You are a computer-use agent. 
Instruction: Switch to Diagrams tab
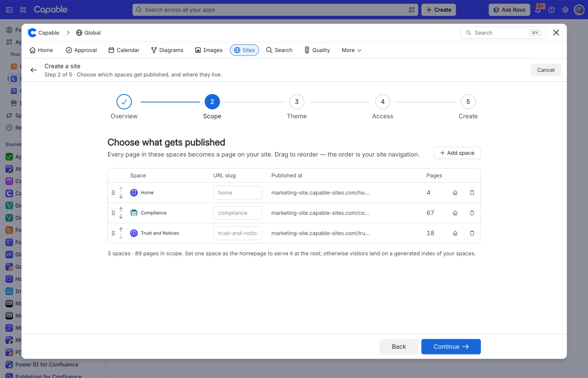pyautogui.click(x=167, y=50)
